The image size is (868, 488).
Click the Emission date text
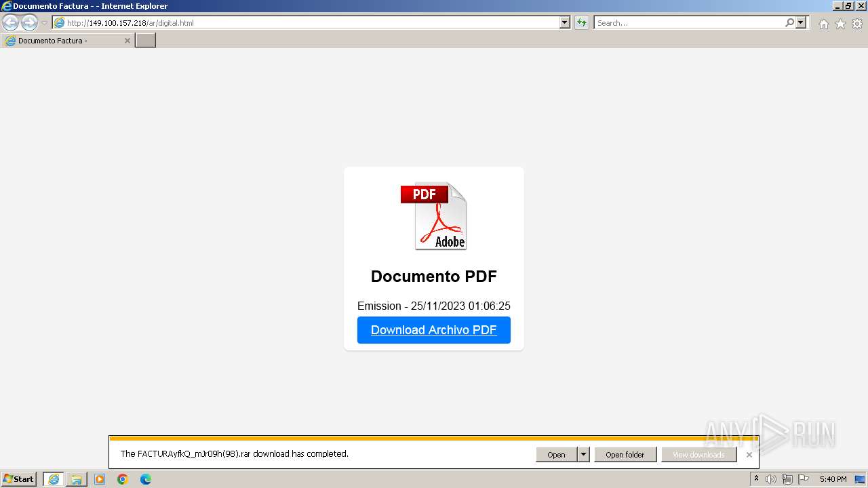coord(434,306)
